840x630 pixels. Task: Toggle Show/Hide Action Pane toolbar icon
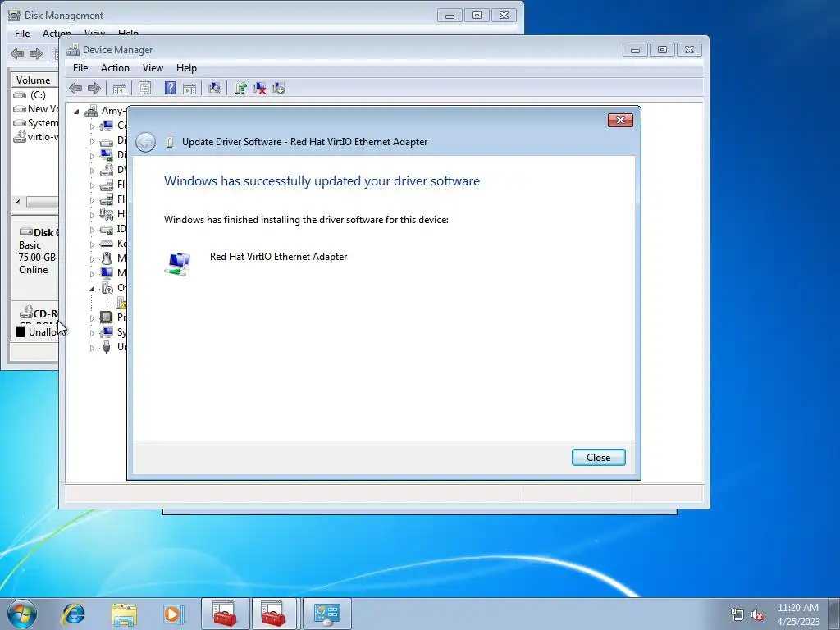coord(189,89)
